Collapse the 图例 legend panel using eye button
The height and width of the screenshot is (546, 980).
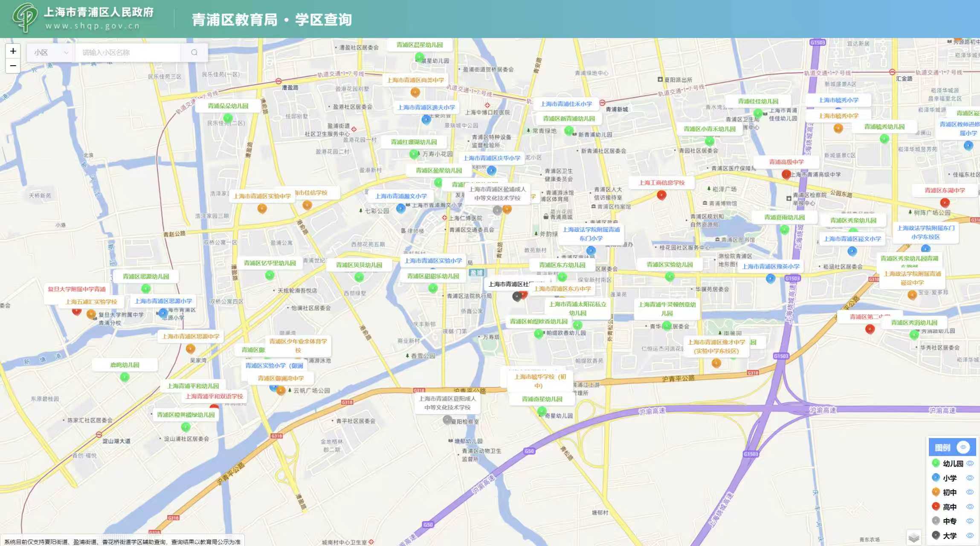(963, 447)
